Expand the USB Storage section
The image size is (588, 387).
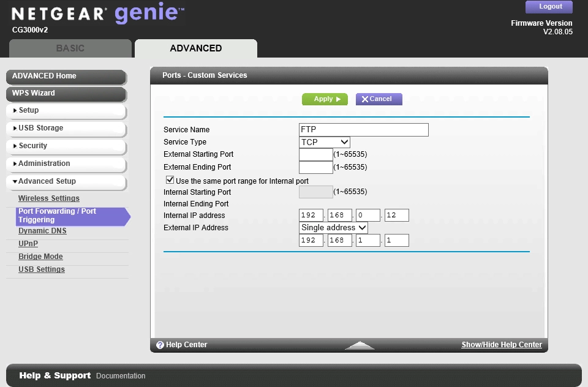(x=66, y=129)
